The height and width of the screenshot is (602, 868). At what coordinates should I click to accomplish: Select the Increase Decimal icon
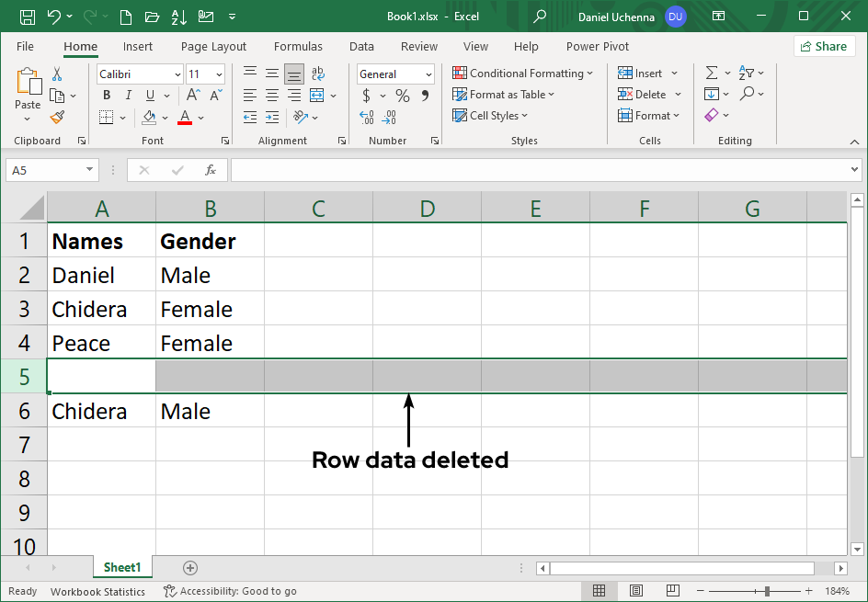pyautogui.click(x=366, y=118)
